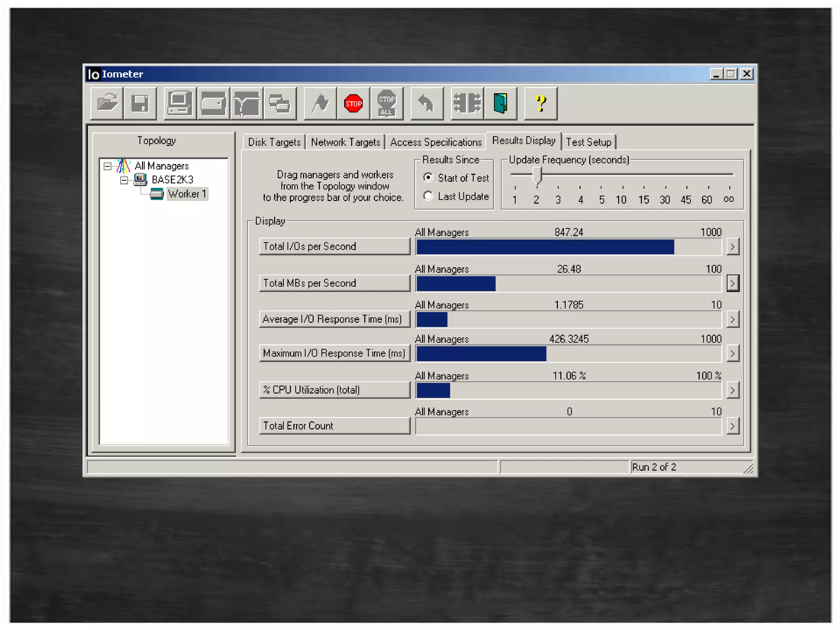Image resolution: width=840 pixels, height=630 pixels.
Task: Select the Start of Test radio button
Action: [x=428, y=178]
